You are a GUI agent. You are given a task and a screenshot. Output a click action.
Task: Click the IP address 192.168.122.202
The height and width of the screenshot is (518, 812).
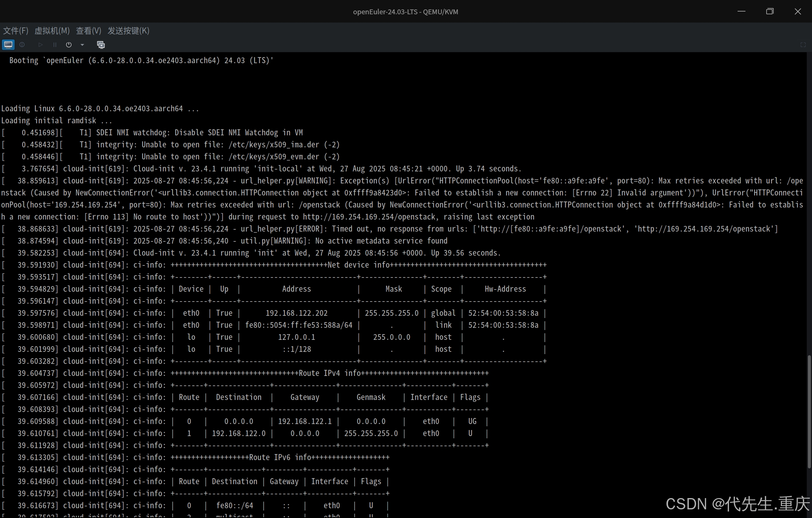297,313
